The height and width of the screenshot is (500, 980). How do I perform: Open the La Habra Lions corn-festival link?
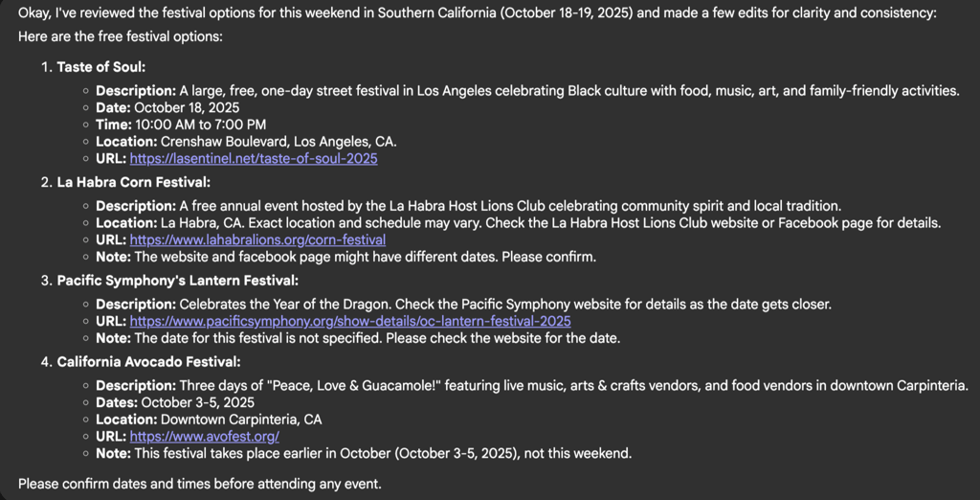point(257,239)
